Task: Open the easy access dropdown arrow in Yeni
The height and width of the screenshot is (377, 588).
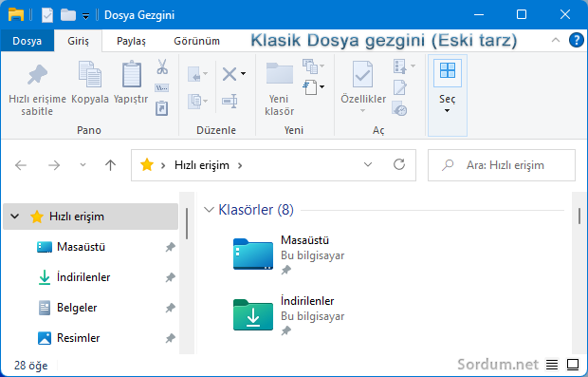Action: pos(322,87)
